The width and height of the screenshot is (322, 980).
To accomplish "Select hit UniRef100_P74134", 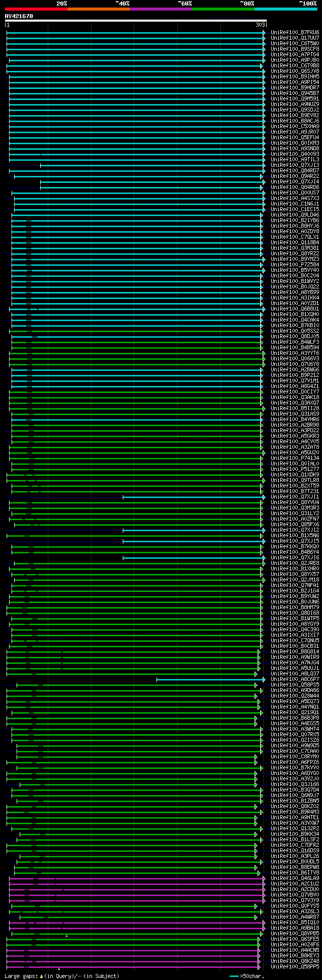I will (x=295, y=458).
